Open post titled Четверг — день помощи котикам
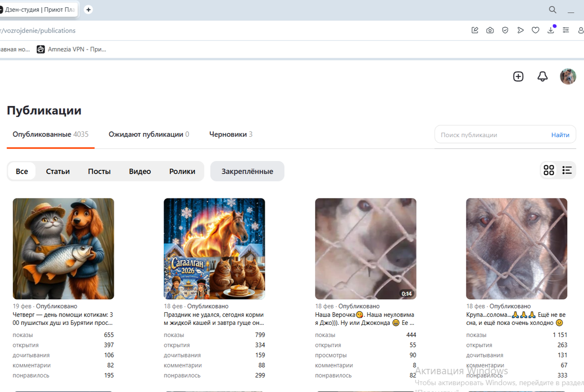Image resolution: width=584 pixels, height=392 pixels. 63,319
